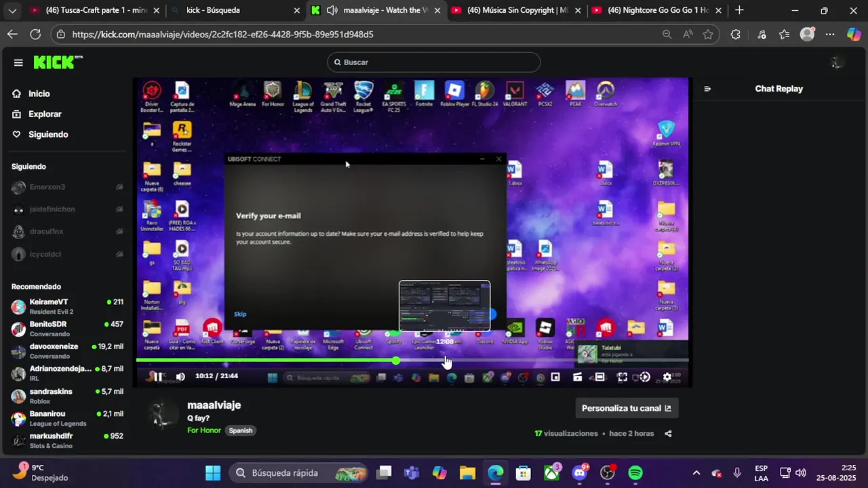Show hidden system tray icons
The height and width of the screenshot is (488, 868).
coord(696,472)
